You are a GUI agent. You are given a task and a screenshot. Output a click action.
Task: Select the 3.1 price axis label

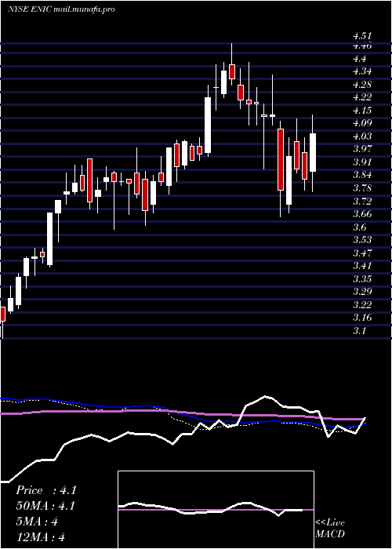pyautogui.click(x=360, y=330)
